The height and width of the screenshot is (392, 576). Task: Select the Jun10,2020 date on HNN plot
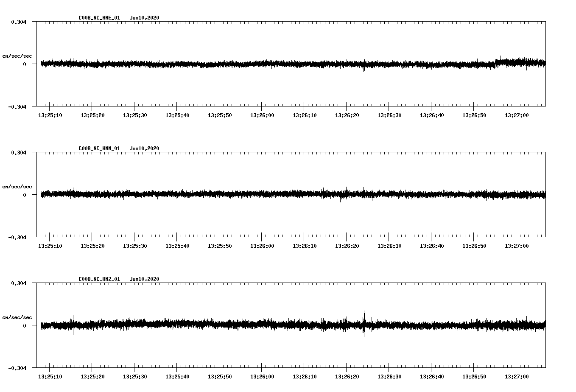[x=145, y=148]
